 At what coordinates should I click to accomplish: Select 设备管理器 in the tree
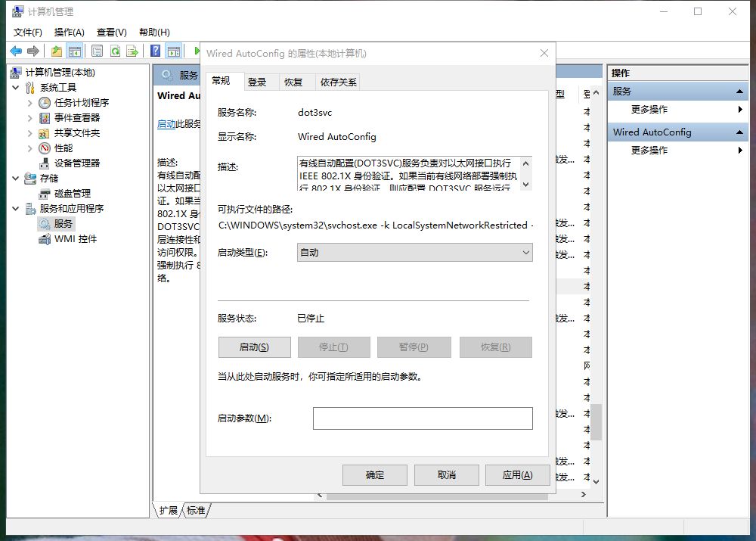point(76,163)
